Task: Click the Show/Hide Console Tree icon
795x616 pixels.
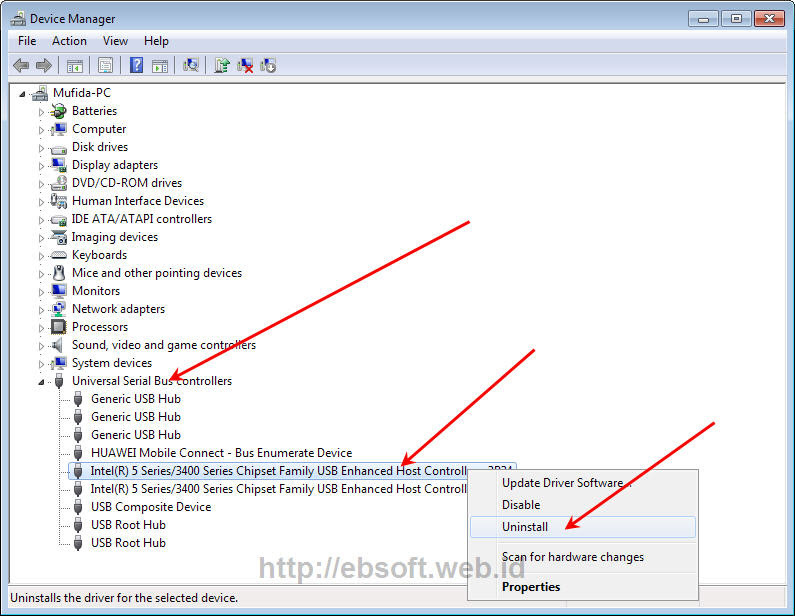Action: 75,65
